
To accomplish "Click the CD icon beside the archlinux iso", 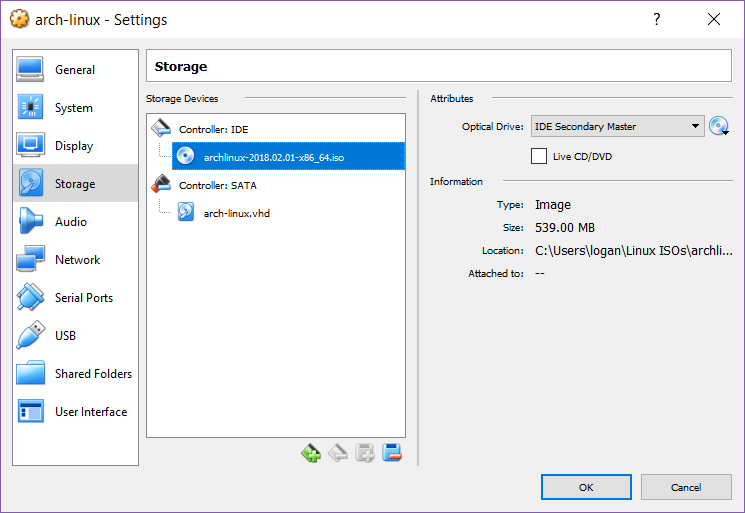I will pos(185,156).
